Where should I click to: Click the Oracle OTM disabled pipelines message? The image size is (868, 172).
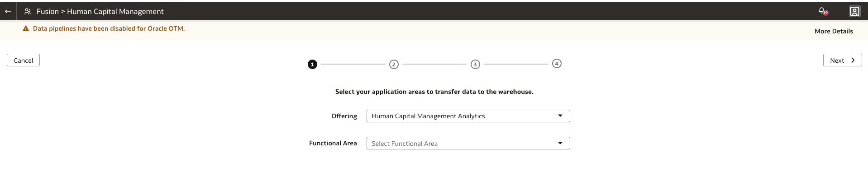tap(109, 28)
